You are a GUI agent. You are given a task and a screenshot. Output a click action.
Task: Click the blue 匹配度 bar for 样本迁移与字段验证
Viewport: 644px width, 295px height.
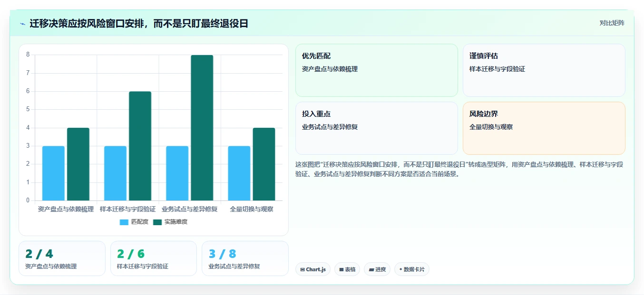[115, 173]
